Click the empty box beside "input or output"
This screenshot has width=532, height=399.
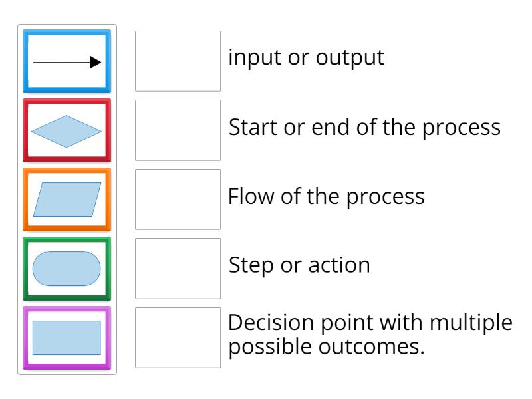tap(178, 61)
